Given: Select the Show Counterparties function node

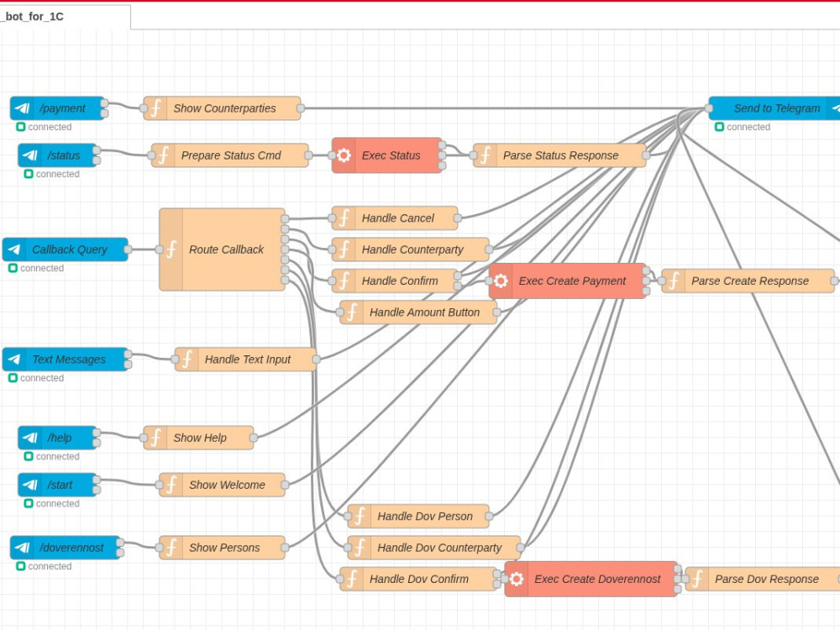Looking at the screenshot, I should point(222,108).
